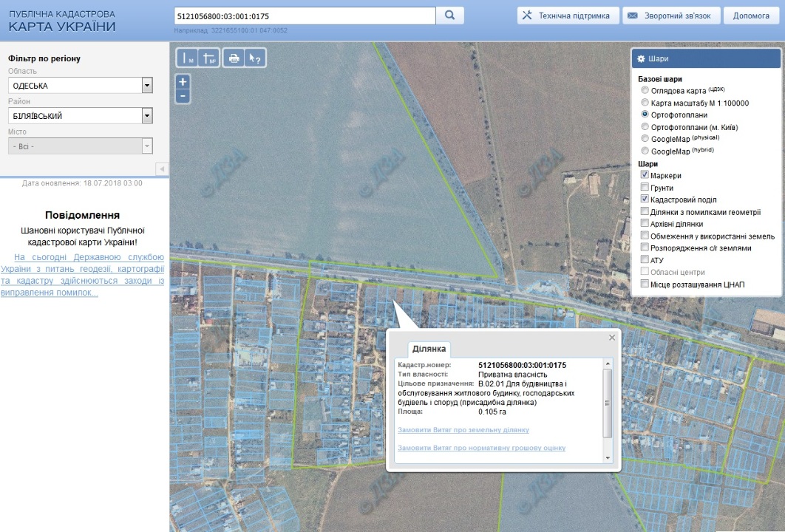The image size is (785, 532).
Task: Select the distance measurement tool
Action: tap(188, 58)
